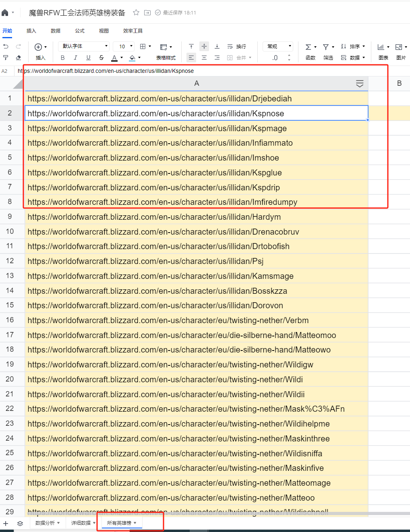Click the 换行 wrap text button

(237, 47)
